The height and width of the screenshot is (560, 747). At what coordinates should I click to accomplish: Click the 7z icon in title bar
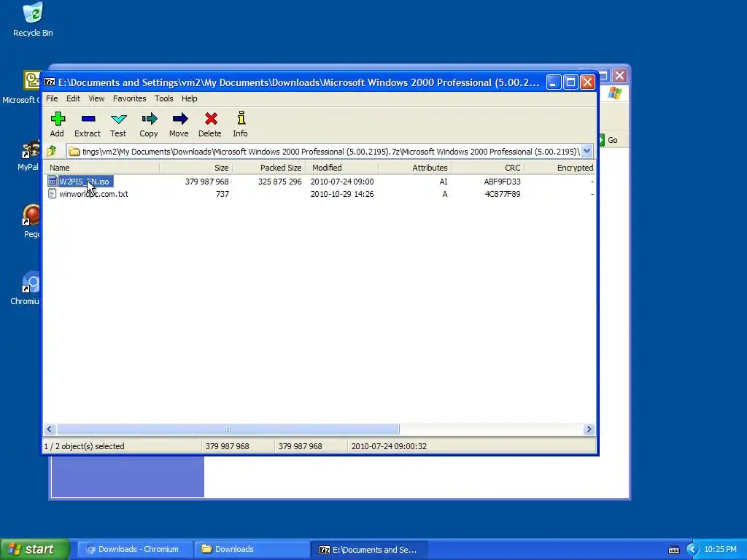pyautogui.click(x=50, y=82)
